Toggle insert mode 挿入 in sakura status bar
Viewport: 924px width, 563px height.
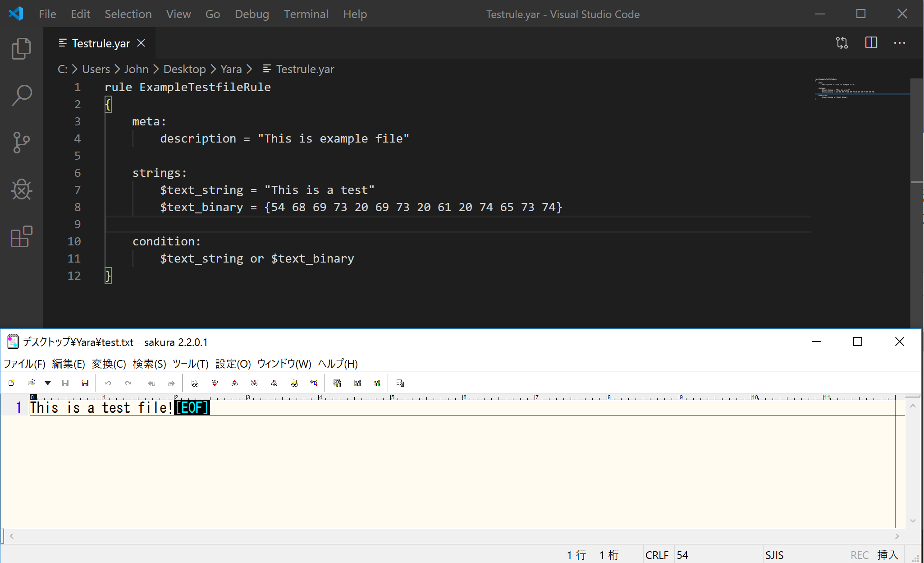888,554
